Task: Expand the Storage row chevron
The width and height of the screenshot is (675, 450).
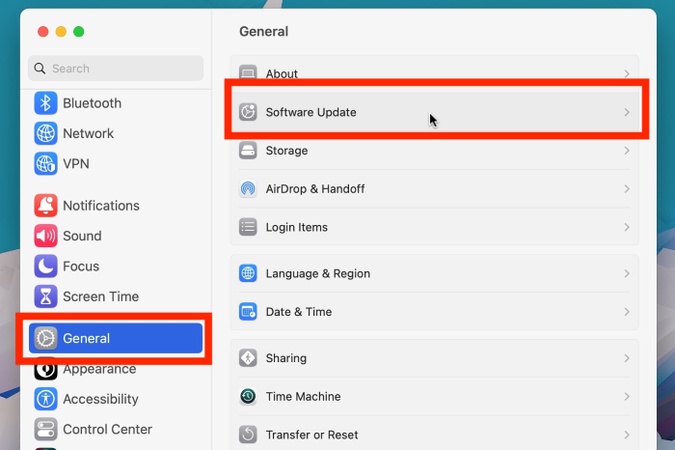Action: click(x=627, y=151)
